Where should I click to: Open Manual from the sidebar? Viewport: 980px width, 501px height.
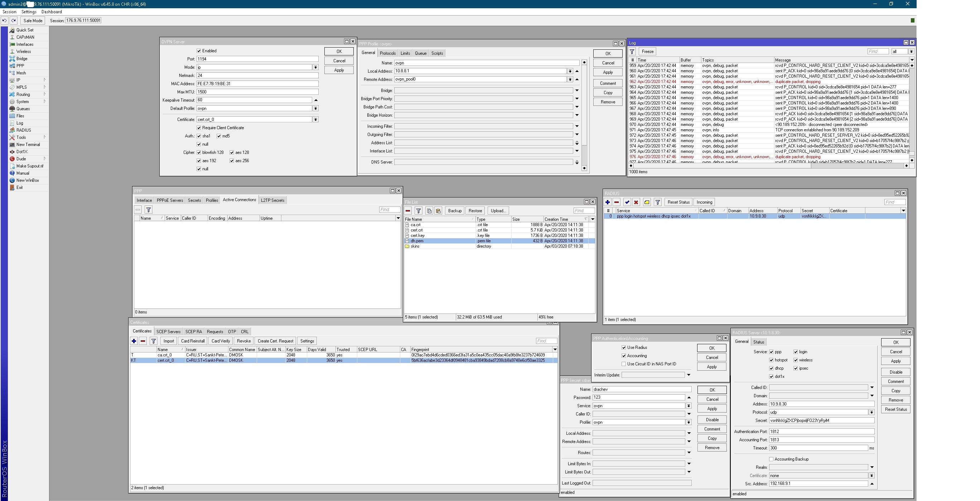point(23,173)
